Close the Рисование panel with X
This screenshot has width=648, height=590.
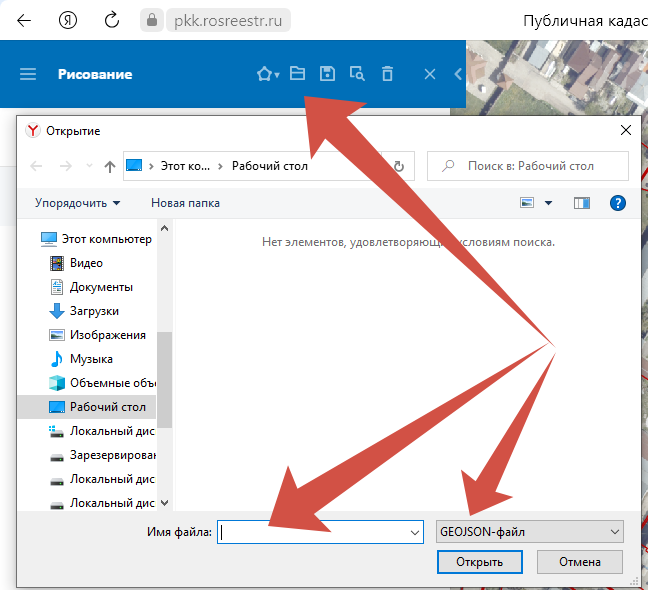(x=429, y=74)
